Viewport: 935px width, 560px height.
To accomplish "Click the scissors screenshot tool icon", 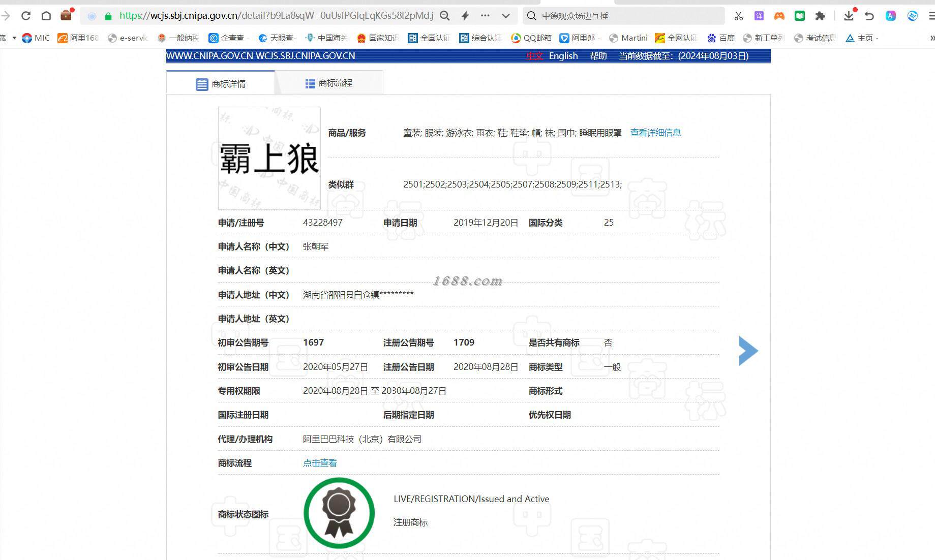I will 739,16.
